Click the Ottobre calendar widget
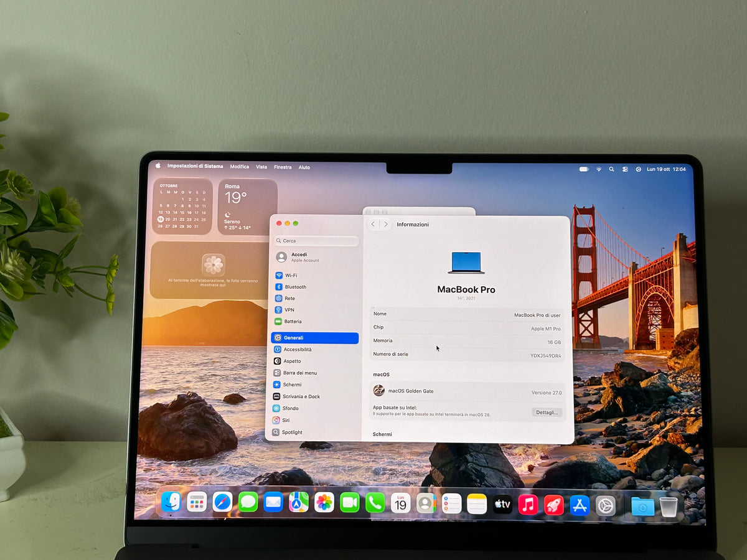The width and height of the screenshot is (747, 560). point(182,207)
